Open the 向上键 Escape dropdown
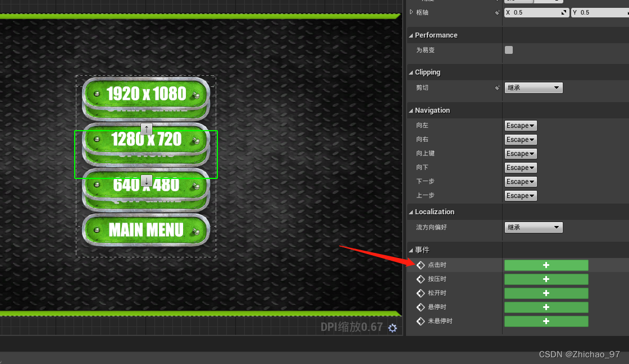Viewport: 629px width, 364px height. pyautogui.click(x=520, y=153)
